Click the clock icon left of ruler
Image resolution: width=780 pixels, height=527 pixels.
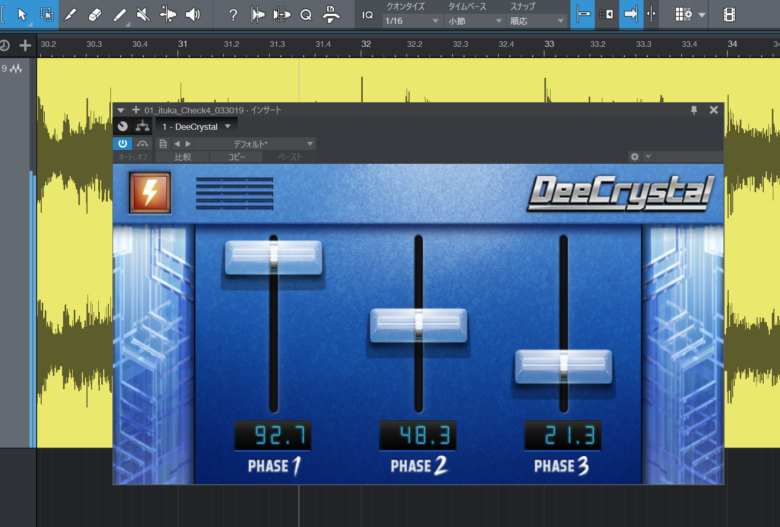click(4, 46)
